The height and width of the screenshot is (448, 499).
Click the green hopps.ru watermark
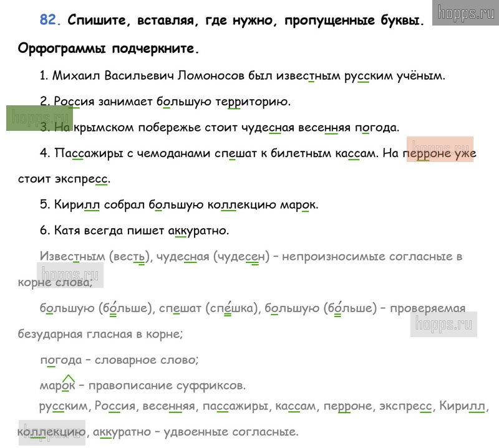(x=39, y=118)
